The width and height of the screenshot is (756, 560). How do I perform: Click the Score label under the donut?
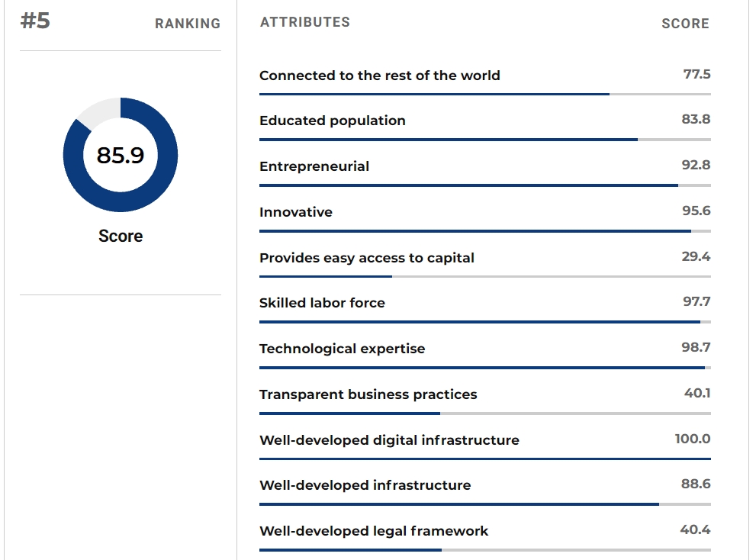pos(121,236)
